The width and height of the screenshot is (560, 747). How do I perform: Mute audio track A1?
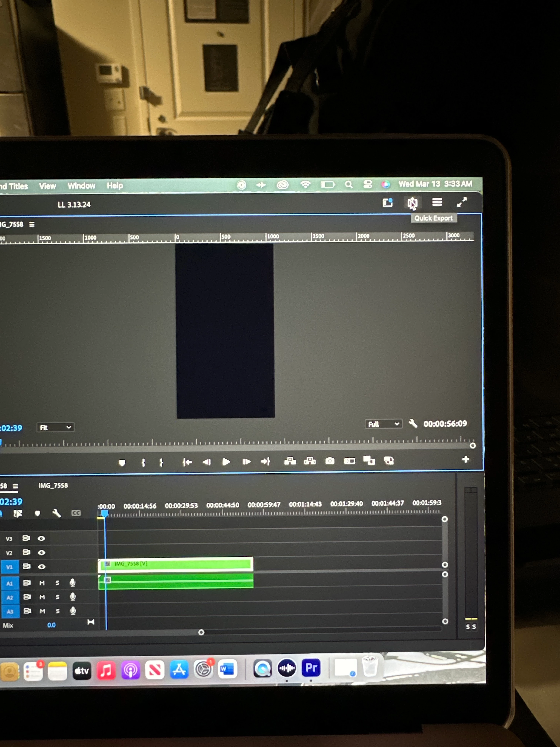click(x=42, y=583)
